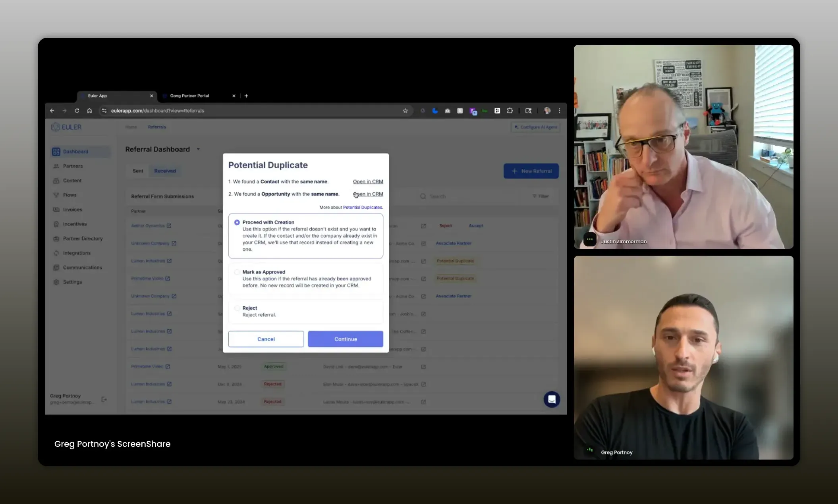Open the Contact record via Open in CRM

[x=368, y=181]
